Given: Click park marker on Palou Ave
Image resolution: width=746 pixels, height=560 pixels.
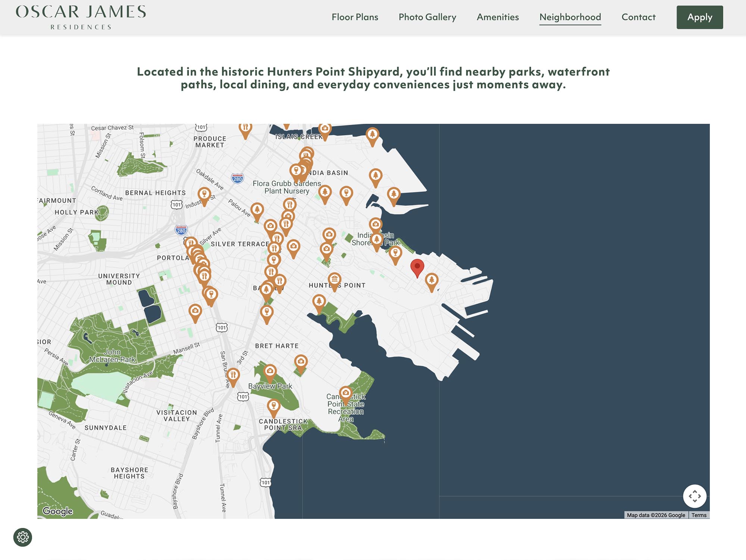Looking at the screenshot, I should pyautogui.click(x=257, y=213).
